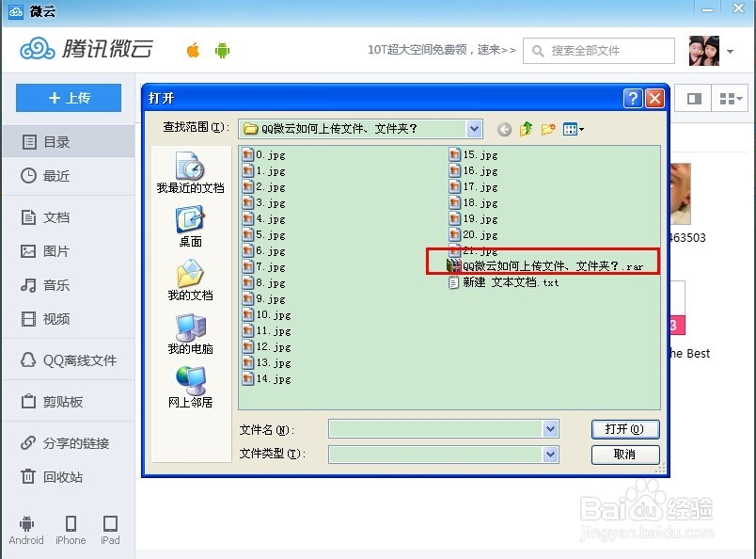756x559 pixels.
Task: Select file 14.jpg
Action: point(267,379)
